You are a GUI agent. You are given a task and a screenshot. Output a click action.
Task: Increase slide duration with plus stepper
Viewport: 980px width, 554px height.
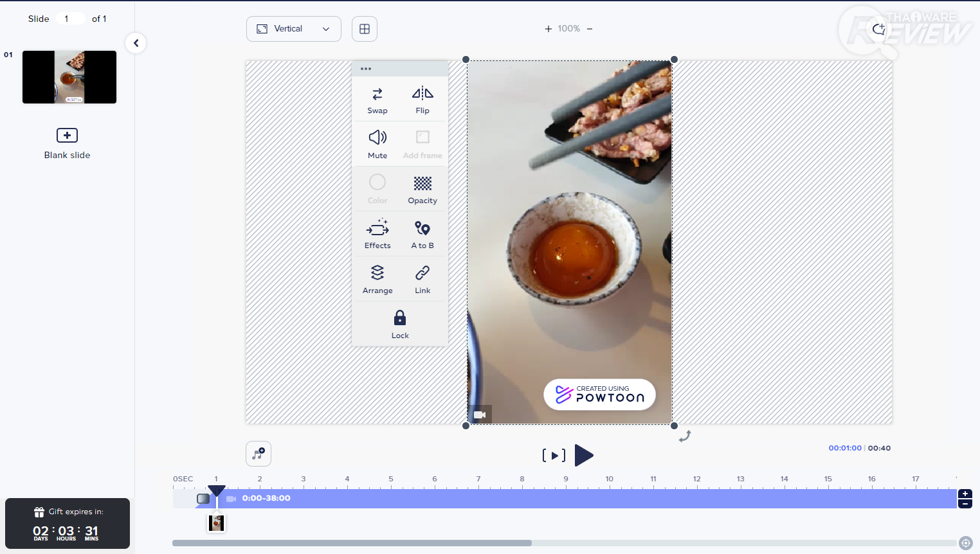click(965, 494)
